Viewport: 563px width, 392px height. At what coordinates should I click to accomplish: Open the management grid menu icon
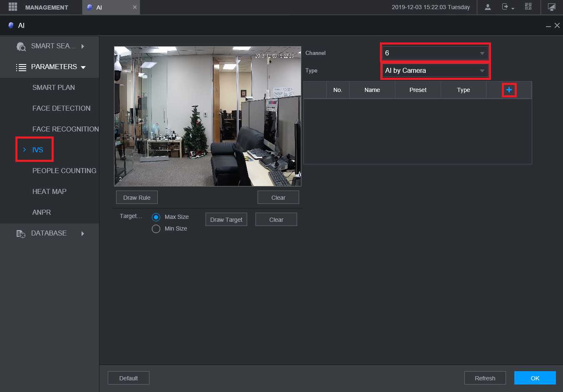(x=13, y=7)
